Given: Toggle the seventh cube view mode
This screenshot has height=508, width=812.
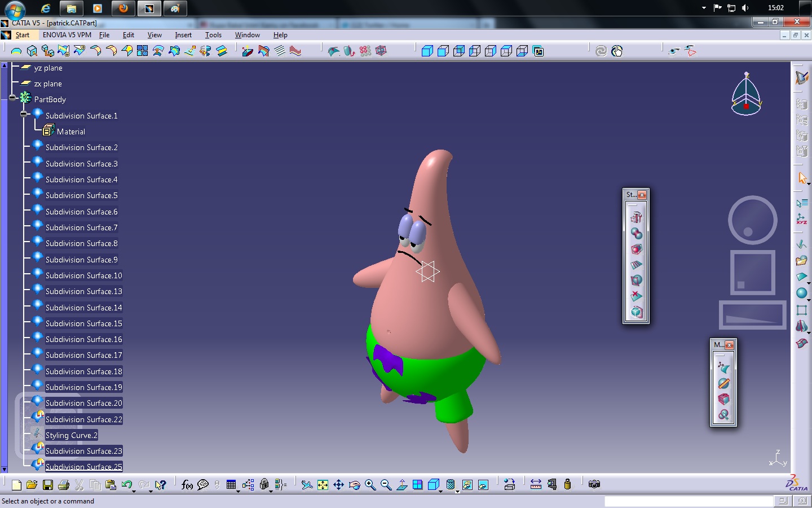Looking at the screenshot, I should click(x=522, y=51).
